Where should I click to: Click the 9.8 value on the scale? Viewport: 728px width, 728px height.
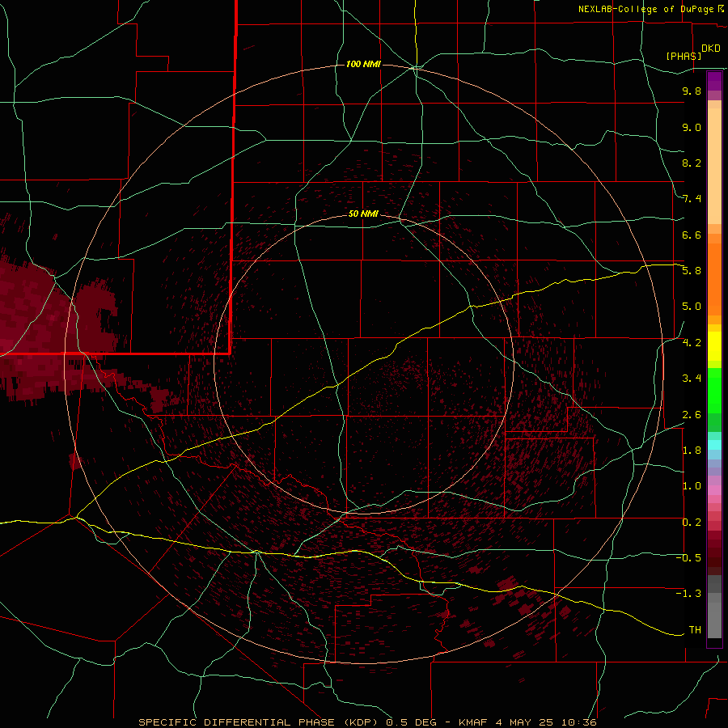(692, 91)
